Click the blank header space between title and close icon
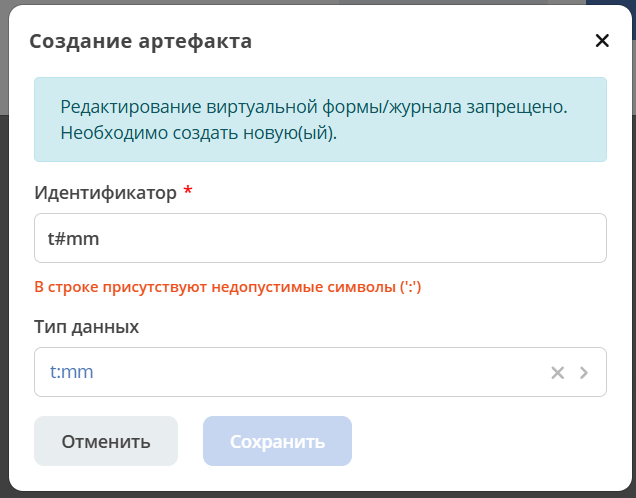Screen dimensions: 636x498 420,41
